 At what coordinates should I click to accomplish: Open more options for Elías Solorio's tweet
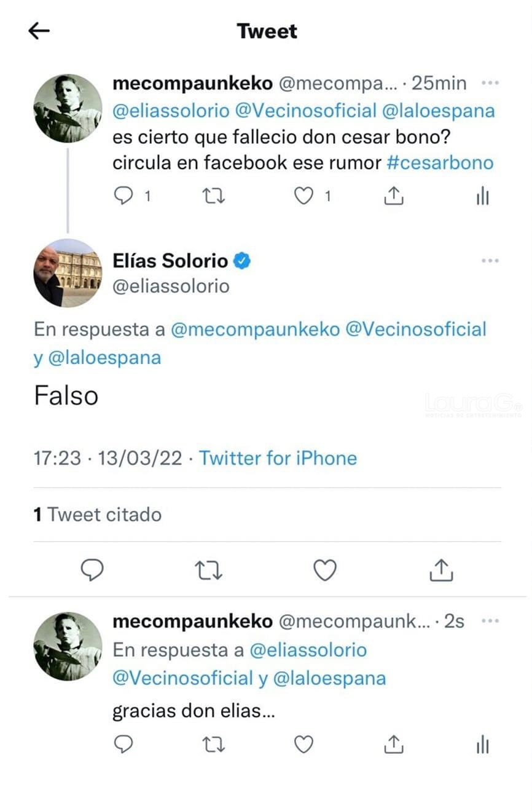[x=490, y=261]
